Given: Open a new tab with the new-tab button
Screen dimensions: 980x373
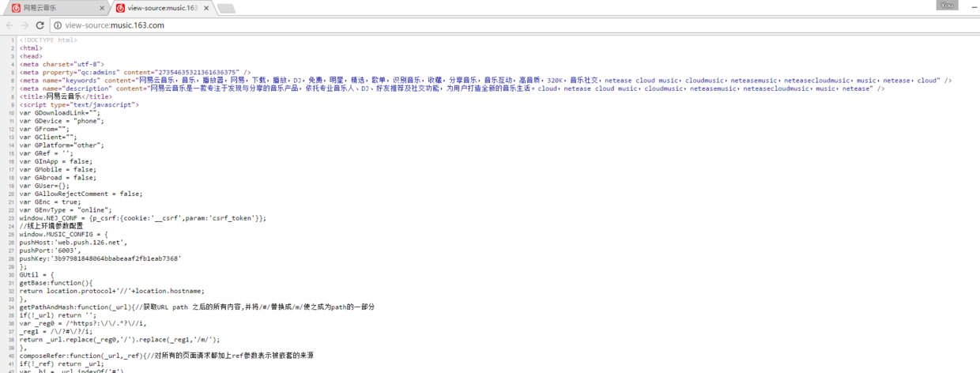Looking at the screenshot, I should pos(226,9).
